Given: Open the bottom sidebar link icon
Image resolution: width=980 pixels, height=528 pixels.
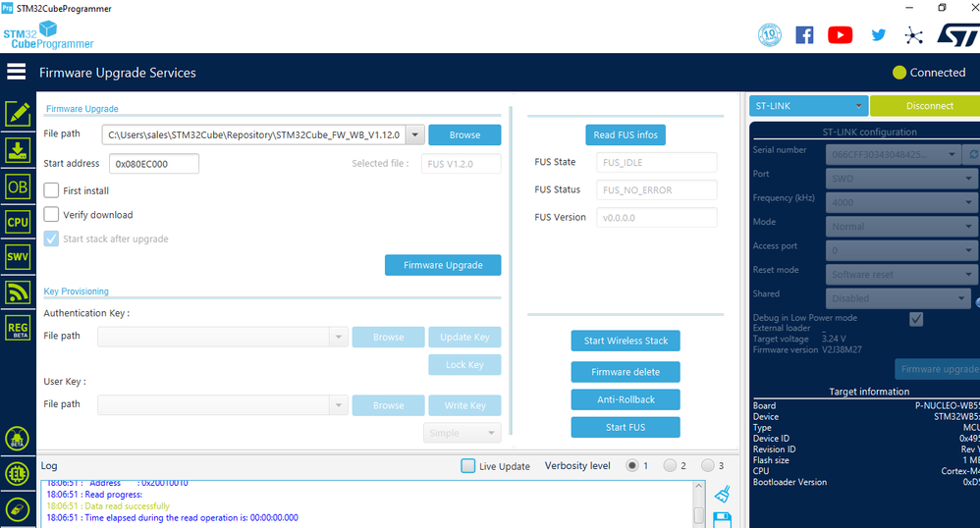Looking at the screenshot, I should click(18, 510).
